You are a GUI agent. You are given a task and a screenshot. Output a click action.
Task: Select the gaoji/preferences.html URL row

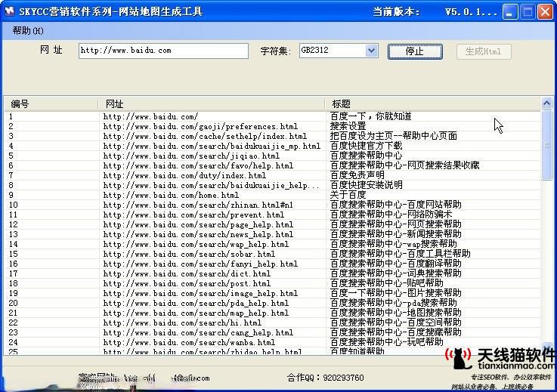(x=200, y=126)
